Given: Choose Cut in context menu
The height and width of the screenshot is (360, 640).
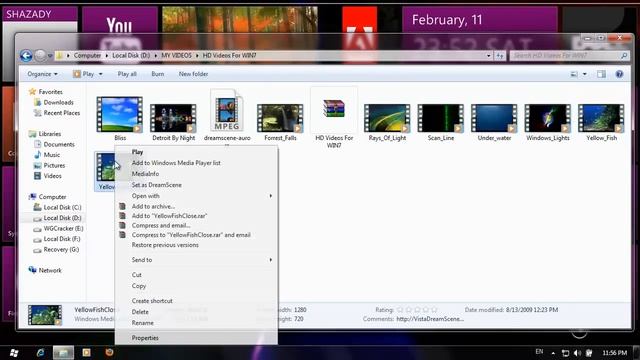Looking at the screenshot, I should coord(136,275).
